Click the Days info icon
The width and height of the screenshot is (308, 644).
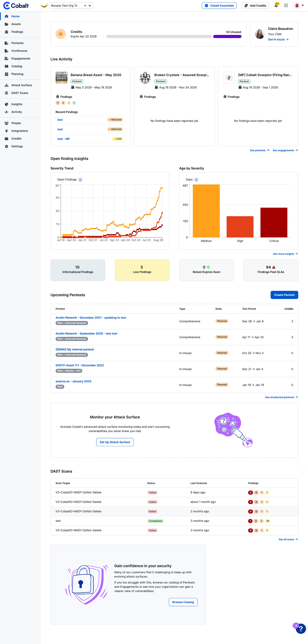196,180
